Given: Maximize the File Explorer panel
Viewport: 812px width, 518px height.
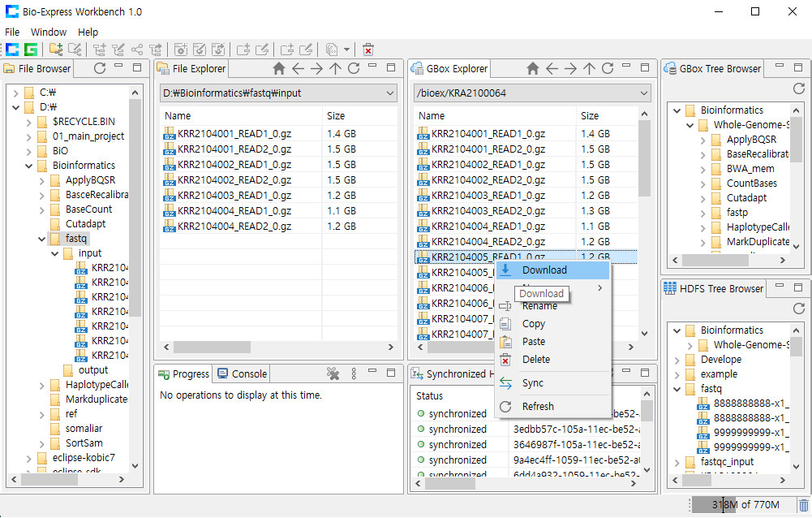Looking at the screenshot, I should [x=391, y=67].
